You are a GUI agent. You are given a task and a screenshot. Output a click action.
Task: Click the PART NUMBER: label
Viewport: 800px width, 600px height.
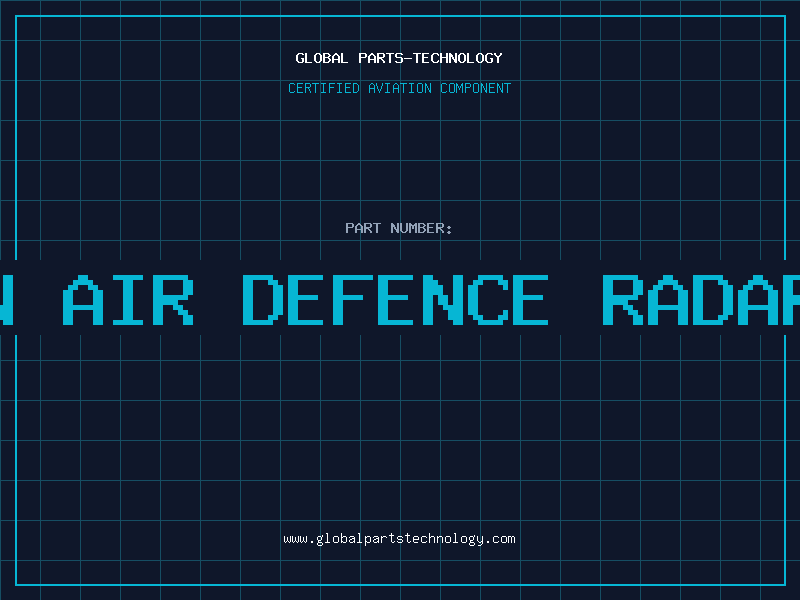399,228
